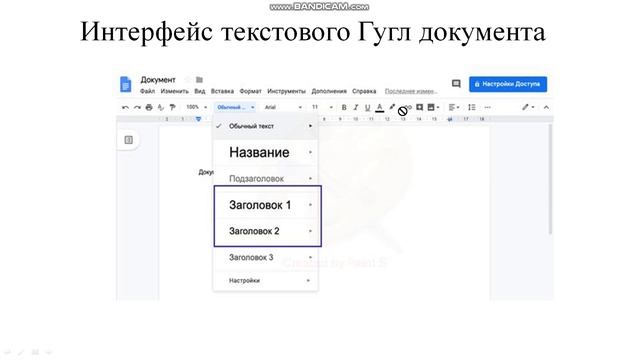Expand submenu arrow beside Обычный текст
Image resolution: width=640 pixels, height=360 pixels.
[x=310, y=126]
